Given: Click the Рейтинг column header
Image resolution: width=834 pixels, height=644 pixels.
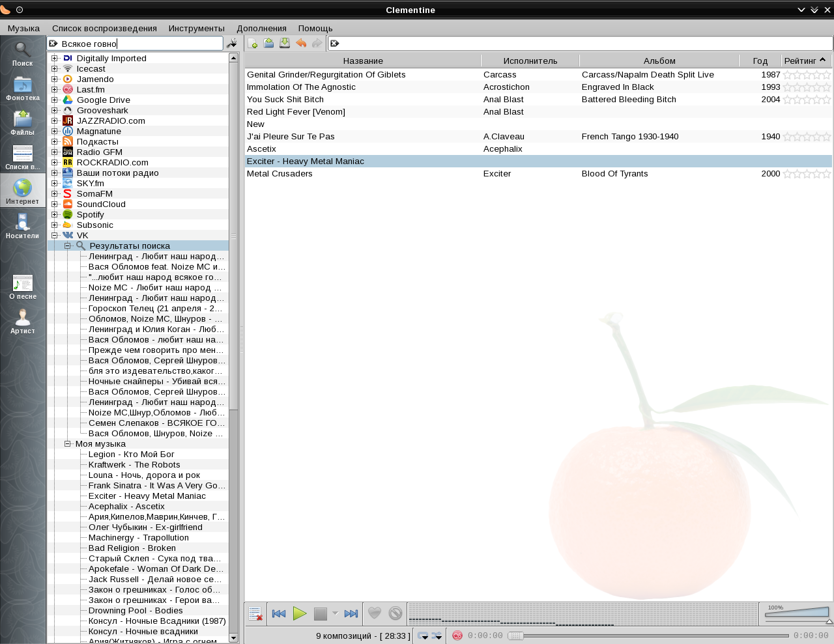Looking at the screenshot, I should click(807, 61).
